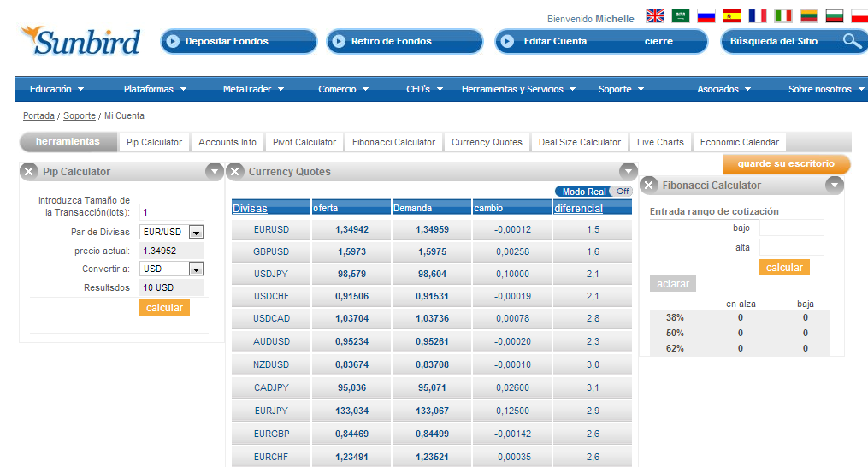Viewport: 868px width, 467px height.
Task: Collapse the Currency Quotes panel
Action: coord(628,171)
